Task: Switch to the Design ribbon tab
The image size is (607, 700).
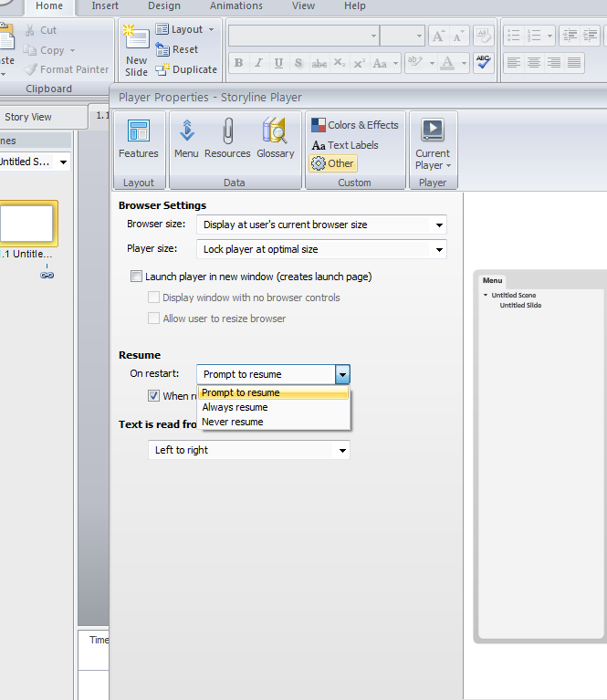Action: tap(164, 5)
